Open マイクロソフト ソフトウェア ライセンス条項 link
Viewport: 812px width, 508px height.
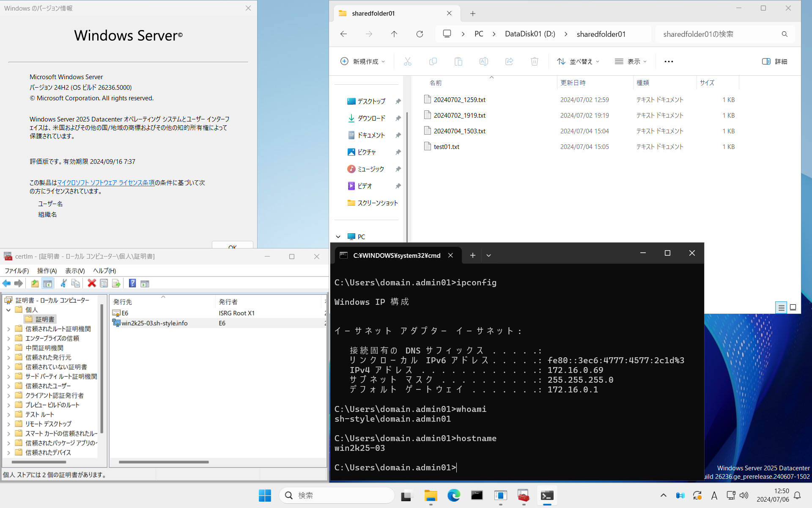tap(106, 182)
